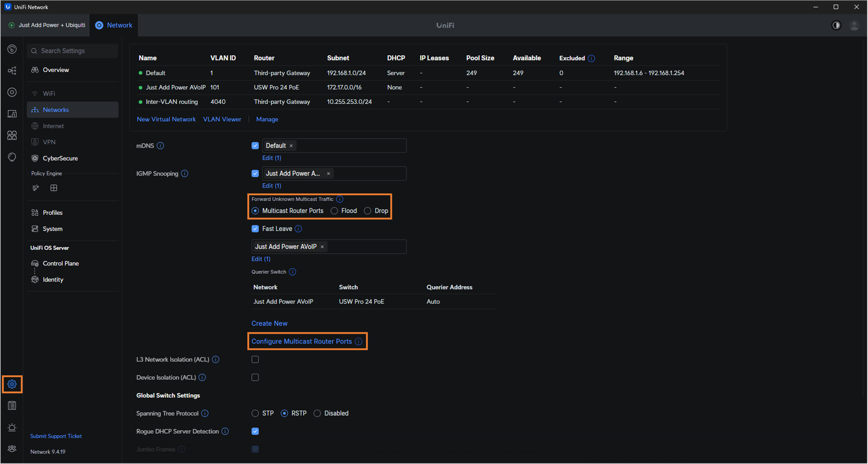Click the Configure Multicast Router Ports link

(x=301, y=341)
